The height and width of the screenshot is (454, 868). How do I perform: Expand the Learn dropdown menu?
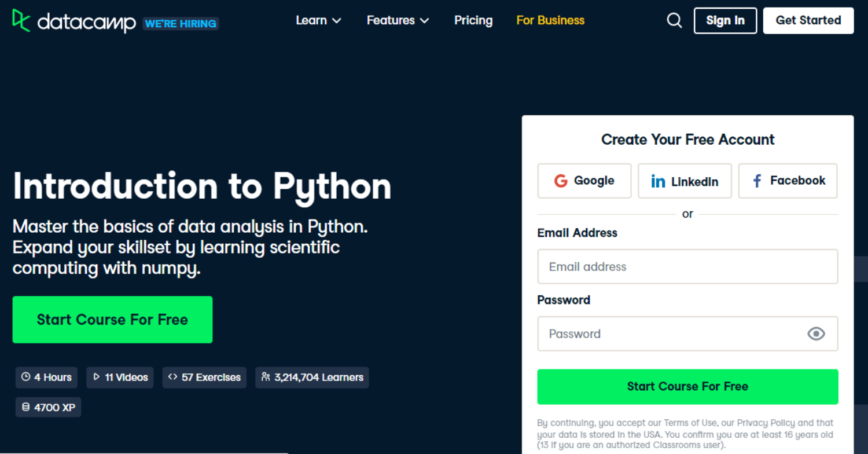(318, 21)
